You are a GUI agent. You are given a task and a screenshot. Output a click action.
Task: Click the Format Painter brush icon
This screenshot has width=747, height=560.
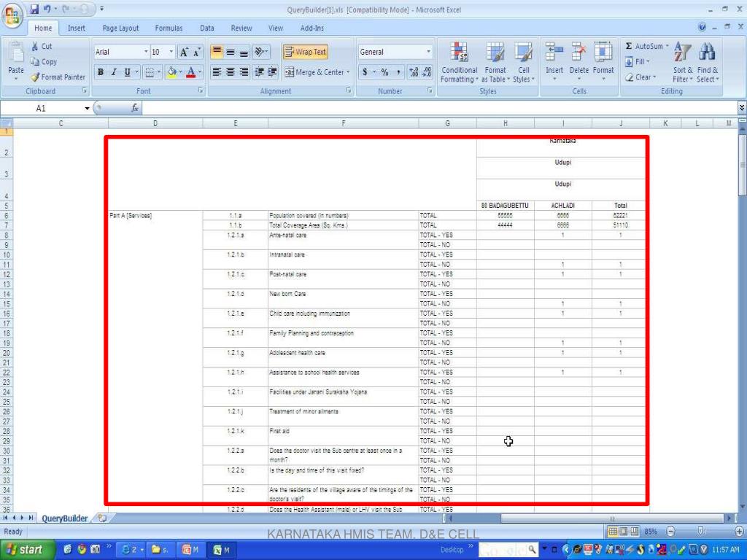[x=35, y=77]
